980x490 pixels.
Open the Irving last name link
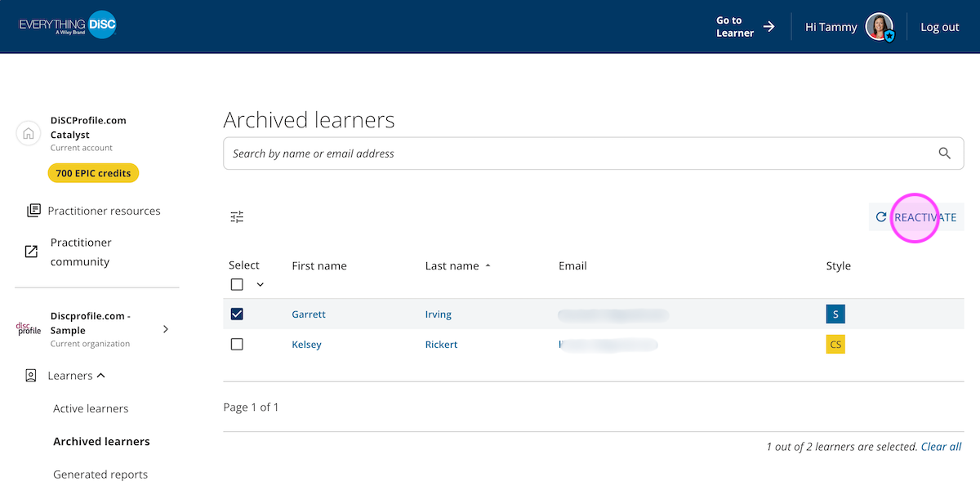439,314
